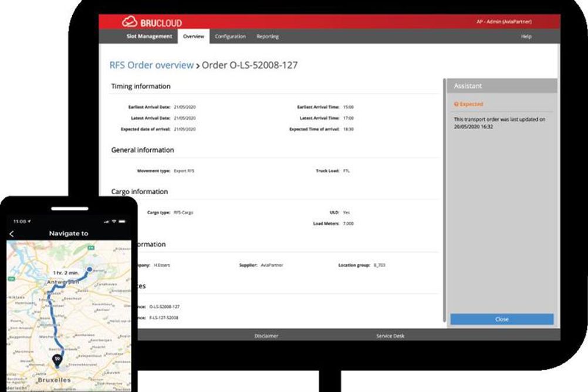Screen dimensions: 588x392
Task: Tap the Bruxelles label on phone map
Action: pyautogui.click(x=55, y=380)
